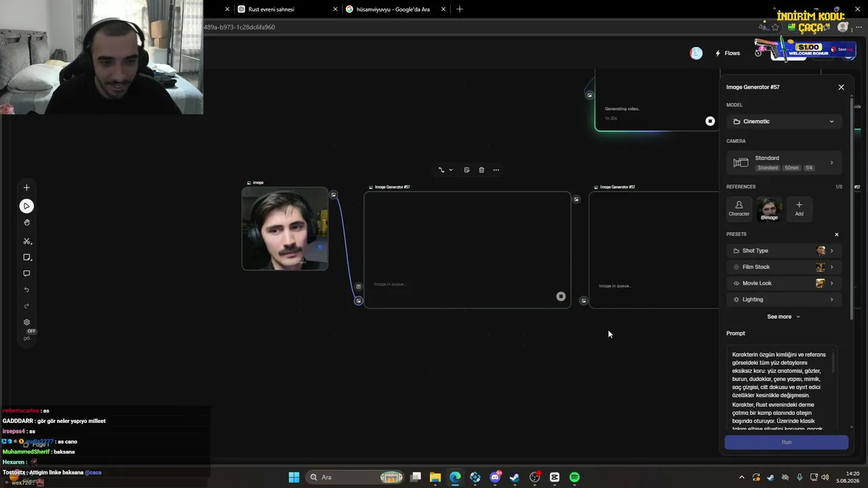868x488 pixels.
Task: Redo the canvas action
Action: [x=26, y=306]
